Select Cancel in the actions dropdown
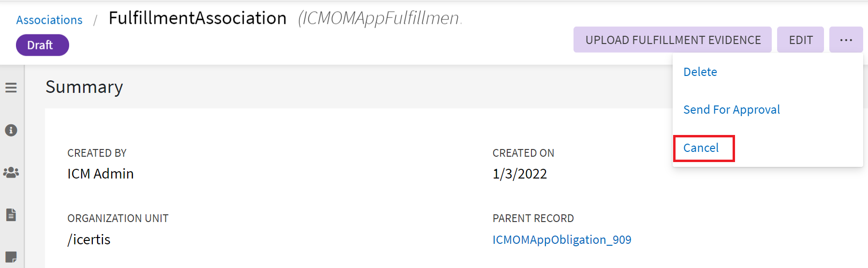Viewport: 868px width, 268px height. pyautogui.click(x=701, y=148)
